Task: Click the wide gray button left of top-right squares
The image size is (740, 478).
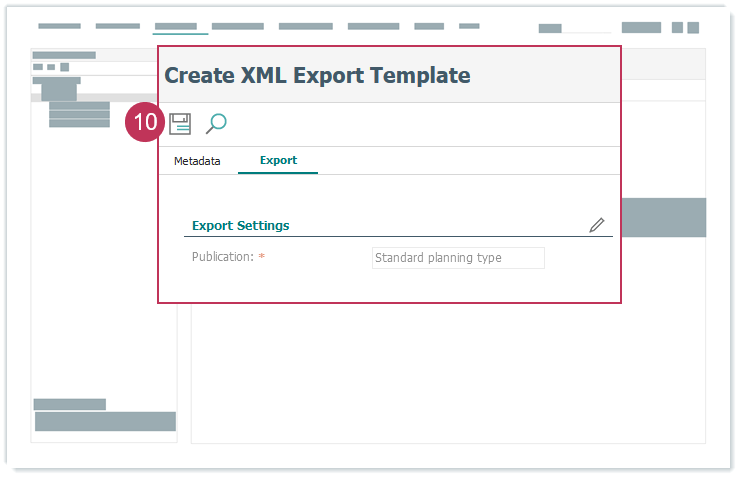Action: click(641, 28)
